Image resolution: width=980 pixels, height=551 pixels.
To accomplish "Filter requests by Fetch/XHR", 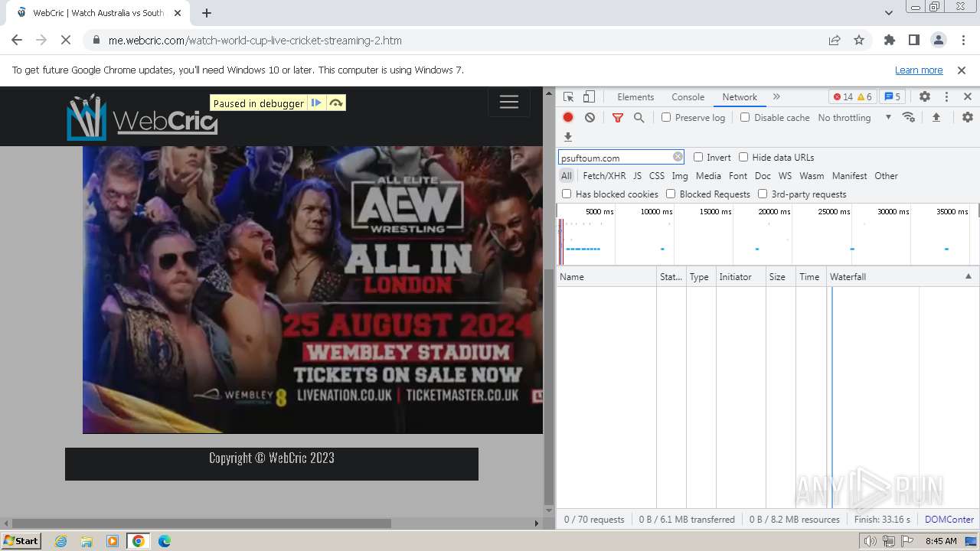I will [x=604, y=175].
